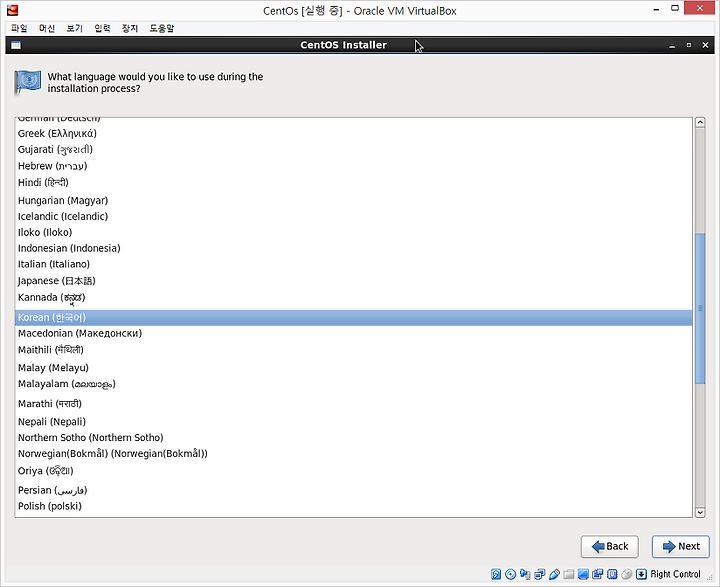Open the 파일 menu
720x587 pixels.
pyautogui.click(x=19, y=28)
